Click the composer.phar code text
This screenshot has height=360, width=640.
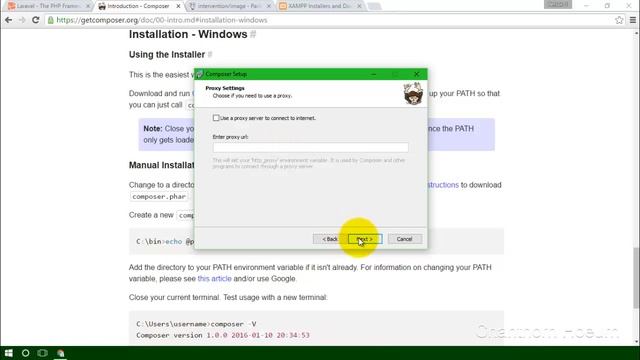pos(159,197)
